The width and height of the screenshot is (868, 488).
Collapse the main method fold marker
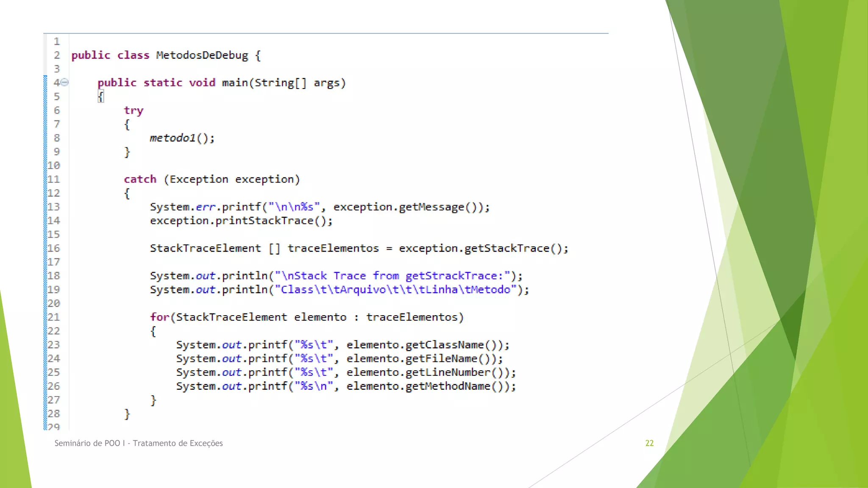pos(64,83)
